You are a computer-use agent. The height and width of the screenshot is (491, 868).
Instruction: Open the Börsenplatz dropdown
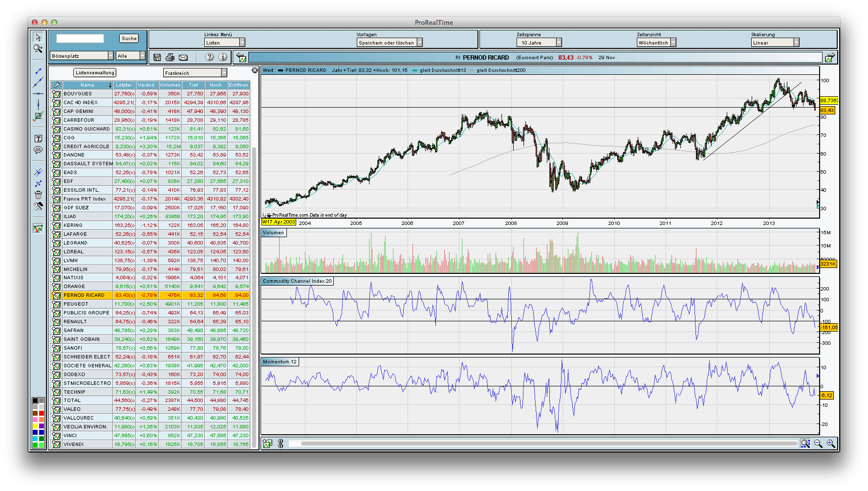click(x=82, y=56)
